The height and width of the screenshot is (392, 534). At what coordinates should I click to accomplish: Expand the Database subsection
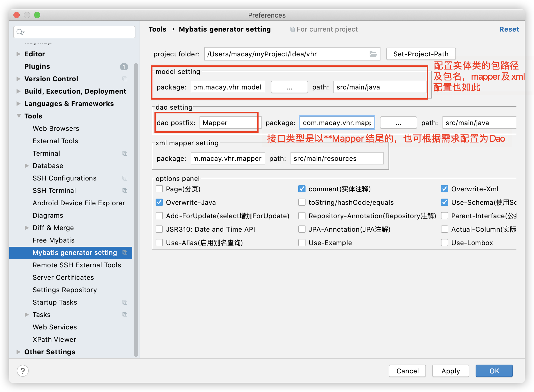click(27, 166)
